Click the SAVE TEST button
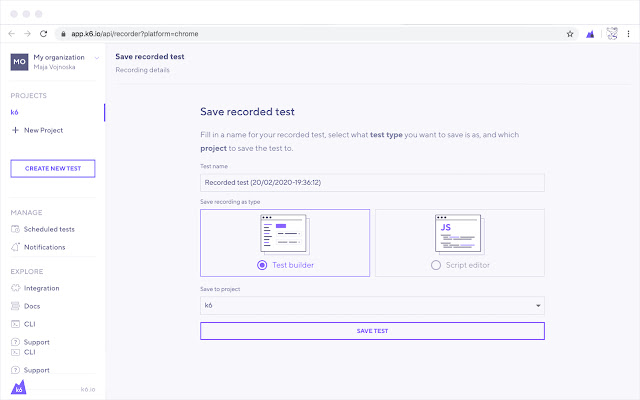 372,331
